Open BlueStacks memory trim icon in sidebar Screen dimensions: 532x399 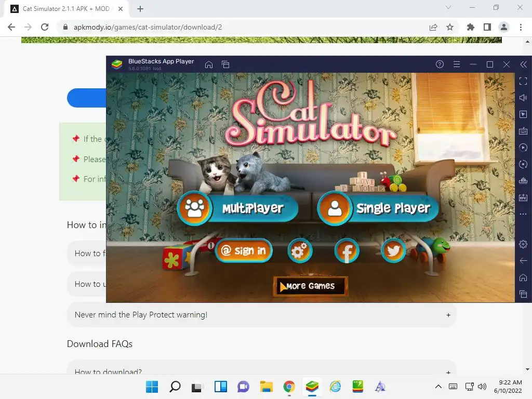(523, 181)
